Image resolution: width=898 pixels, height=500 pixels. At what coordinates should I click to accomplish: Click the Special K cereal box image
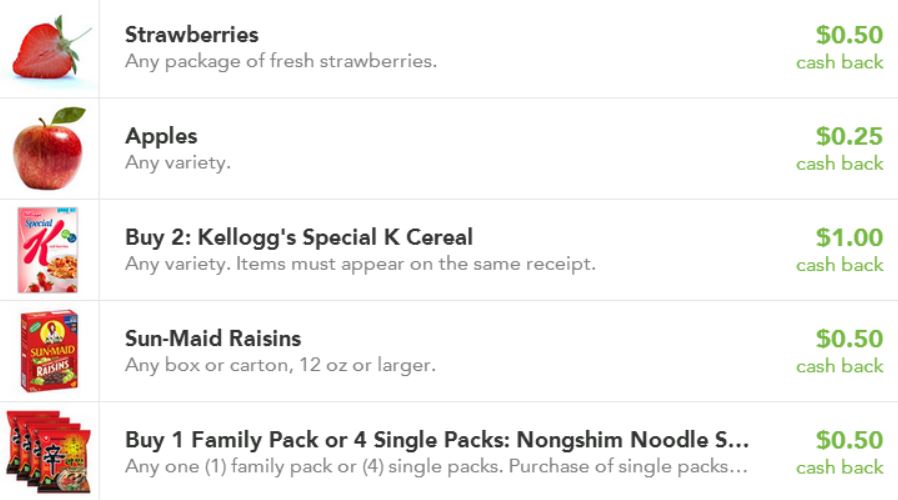click(x=47, y=250)
